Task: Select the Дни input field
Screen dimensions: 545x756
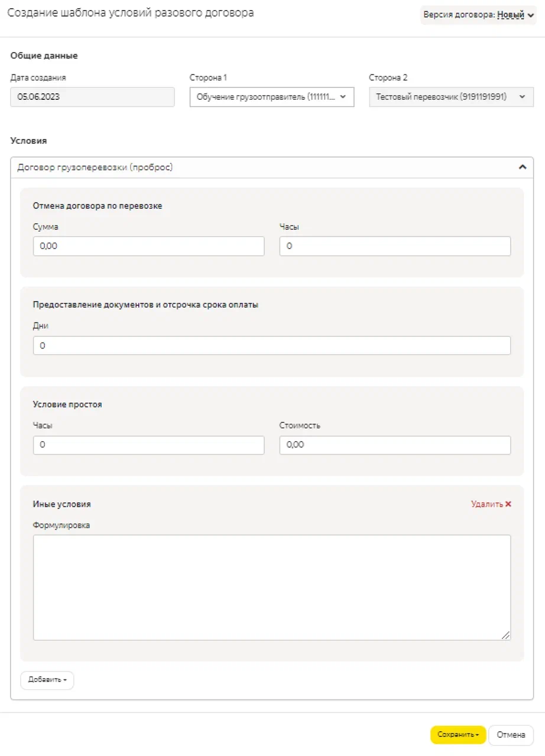Action: 271,346
